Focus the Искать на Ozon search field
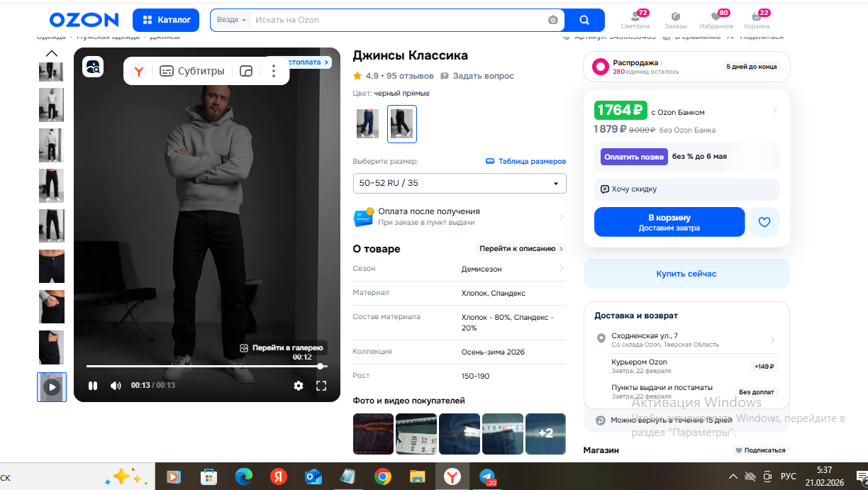This screenshot has width=868, height=490. 397,20
